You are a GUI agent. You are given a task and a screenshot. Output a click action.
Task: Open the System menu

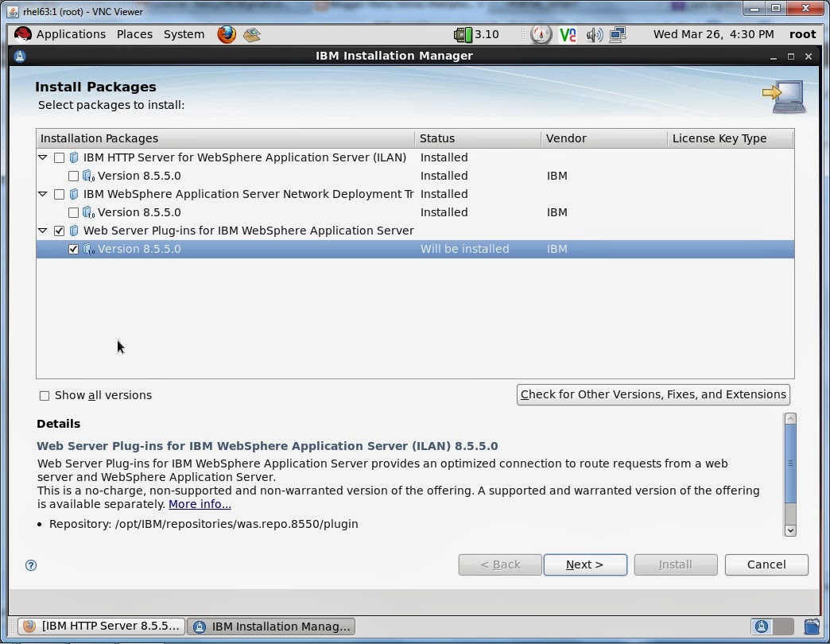(184, 34)
